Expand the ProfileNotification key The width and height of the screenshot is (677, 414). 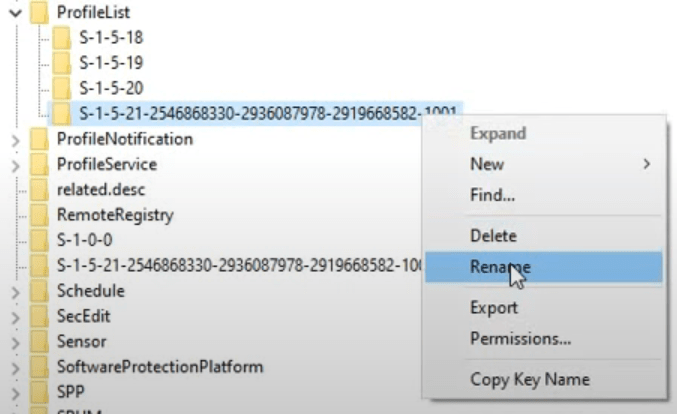[15, 140]
